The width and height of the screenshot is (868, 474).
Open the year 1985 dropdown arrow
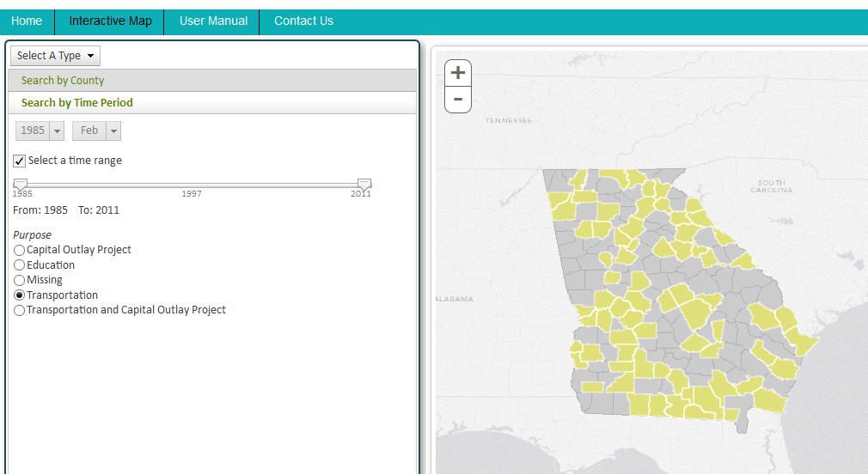(x=57, y=131)
